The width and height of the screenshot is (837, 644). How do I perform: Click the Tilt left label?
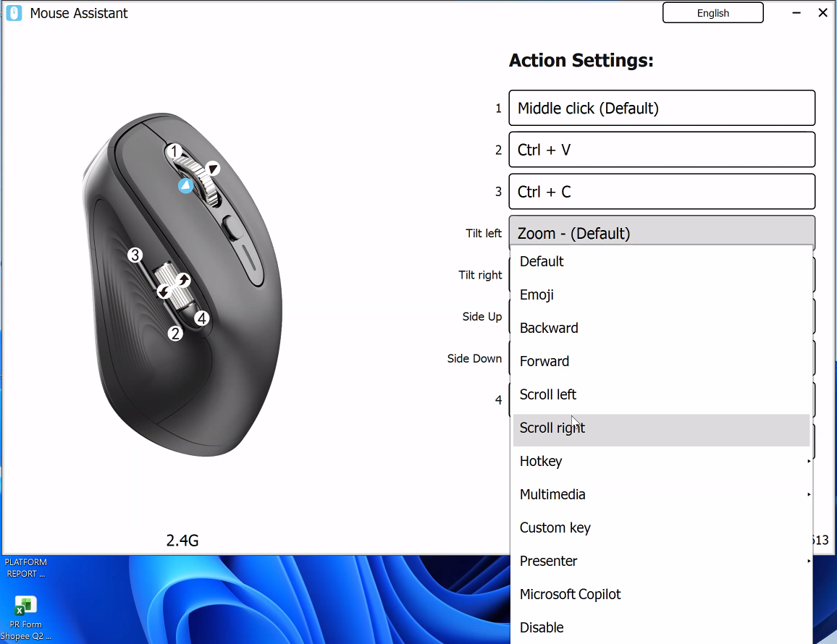click(484, 233)
